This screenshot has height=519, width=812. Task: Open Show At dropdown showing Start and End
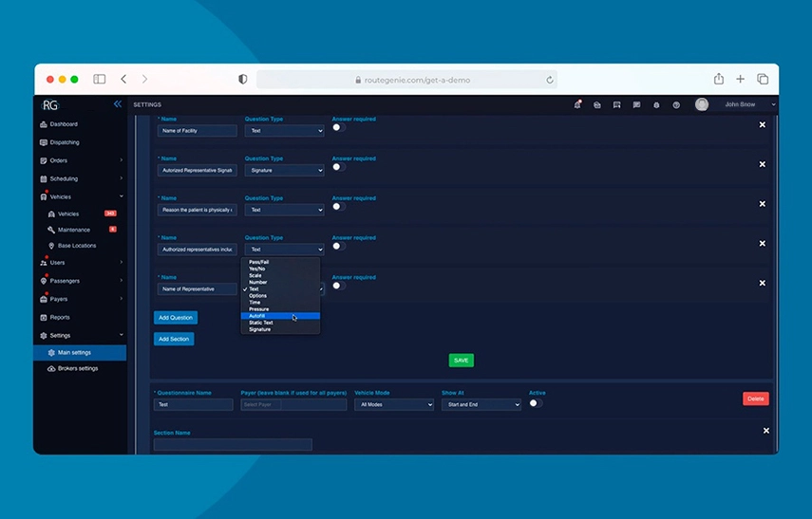(x=482, y=404)
